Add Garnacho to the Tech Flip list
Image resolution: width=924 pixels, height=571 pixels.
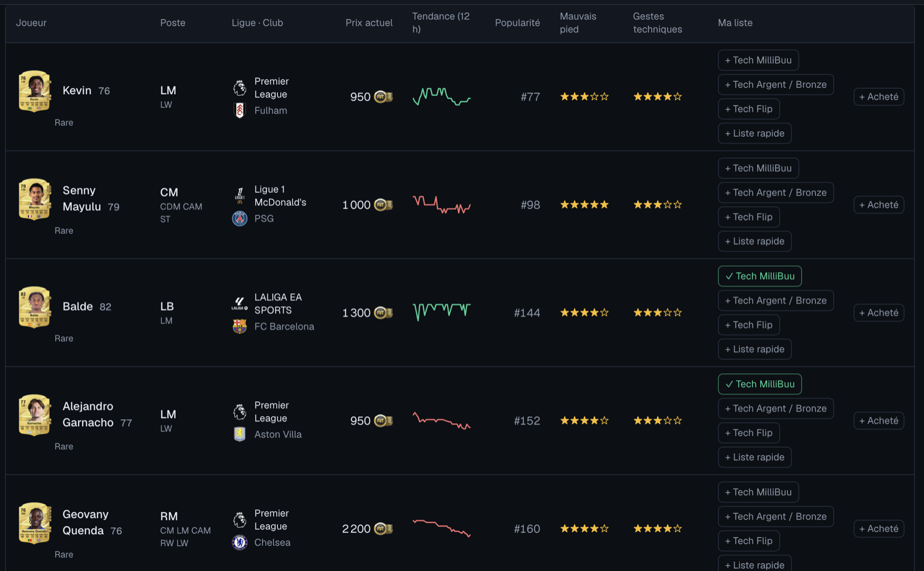749,432
